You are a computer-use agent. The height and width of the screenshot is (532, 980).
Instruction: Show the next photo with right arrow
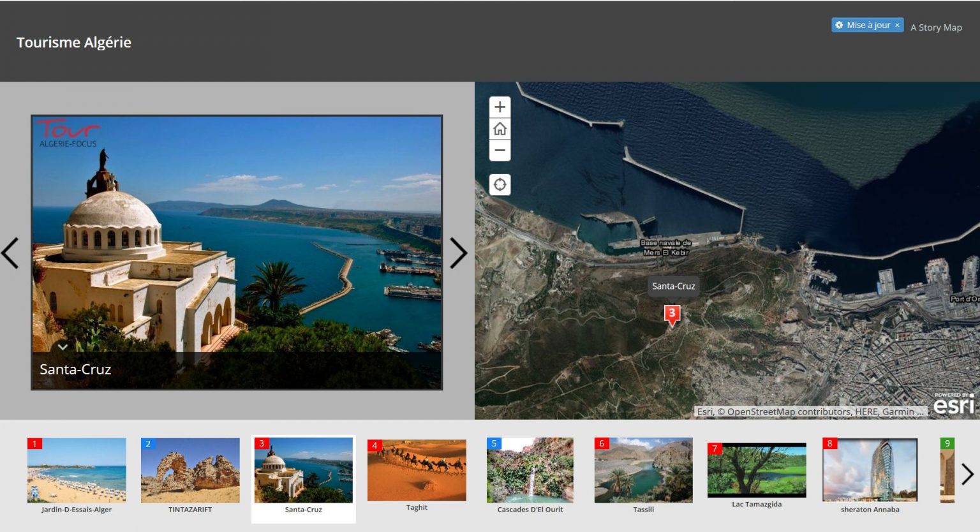[458, 253]
